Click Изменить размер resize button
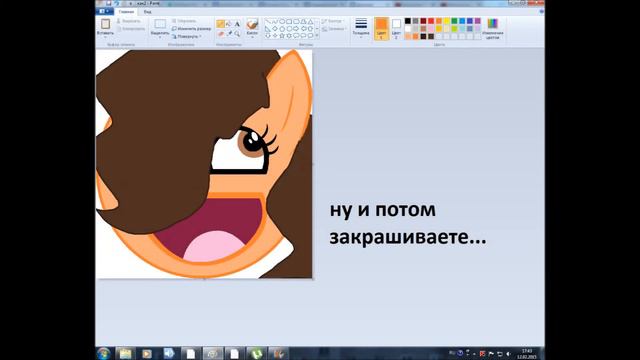This screenshot has height=360, width=640. 191,29
